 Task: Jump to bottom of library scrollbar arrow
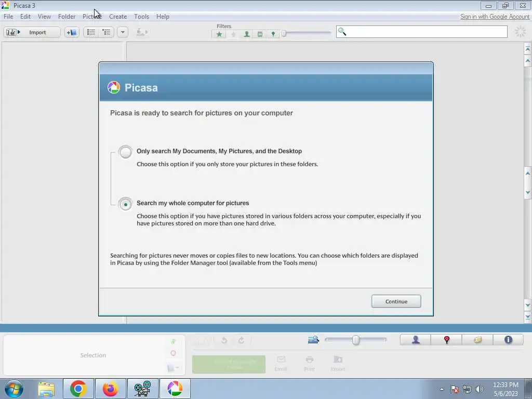click(528, 317)
